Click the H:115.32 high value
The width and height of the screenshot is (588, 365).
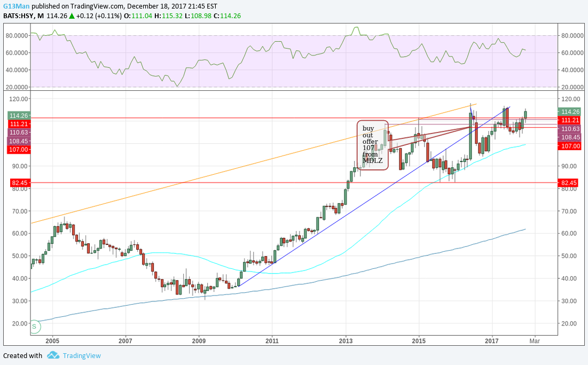pos(168,15)
